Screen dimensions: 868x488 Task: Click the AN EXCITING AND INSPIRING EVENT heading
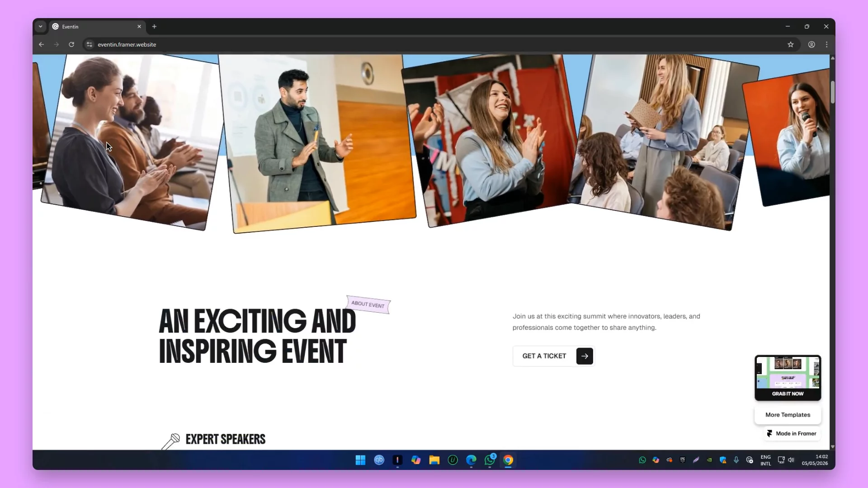point(257,336)
